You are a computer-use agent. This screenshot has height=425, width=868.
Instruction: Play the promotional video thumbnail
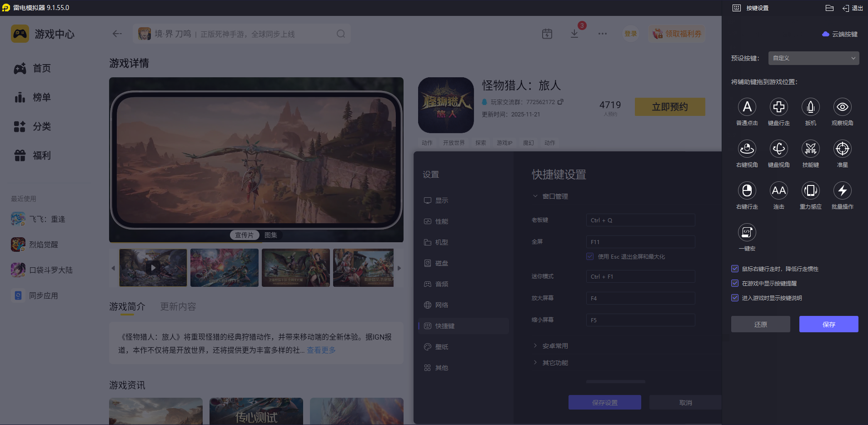tap(153, 268)
